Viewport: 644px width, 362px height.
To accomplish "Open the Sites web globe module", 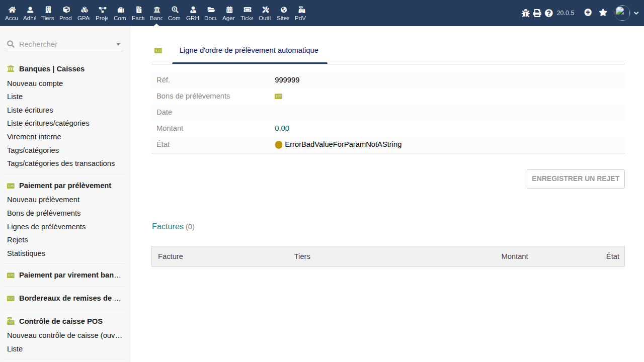I will (283, 13).
